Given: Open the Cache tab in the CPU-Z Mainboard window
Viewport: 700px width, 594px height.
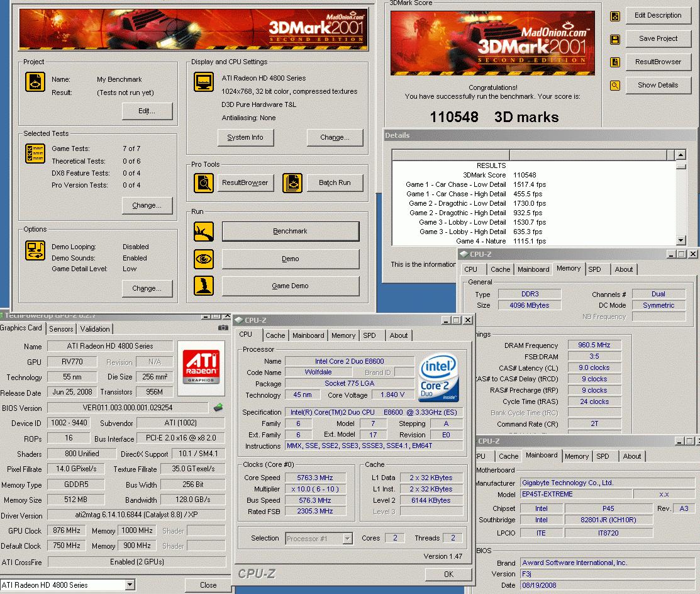Looking at the screenshot, I should 508,456.
